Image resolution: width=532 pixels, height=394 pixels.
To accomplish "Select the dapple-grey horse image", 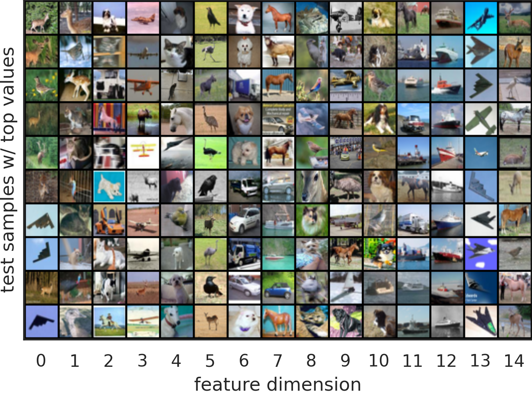I will tap(515, 119).
